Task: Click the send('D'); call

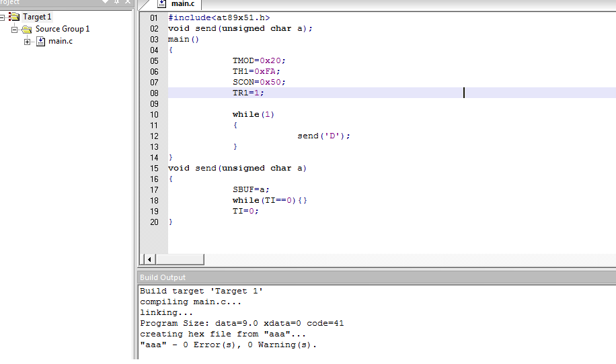Action: coord(323,136)
